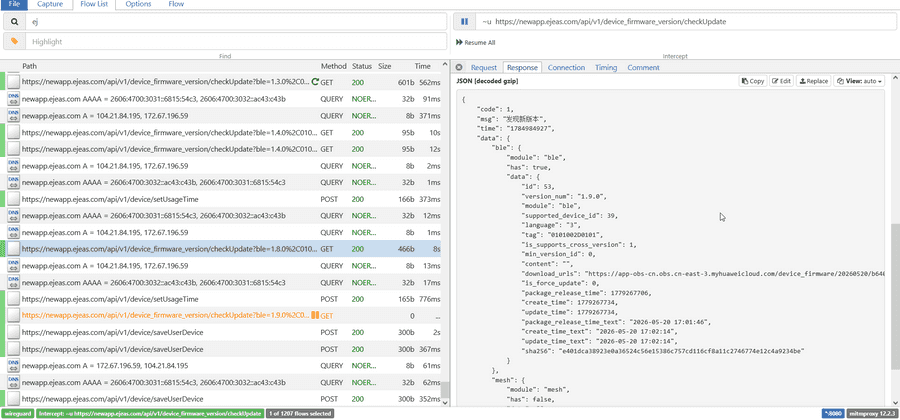Click the replay icon on first checkUpdate flow
This screenshot has width=900, height=420.
point(315,82)
